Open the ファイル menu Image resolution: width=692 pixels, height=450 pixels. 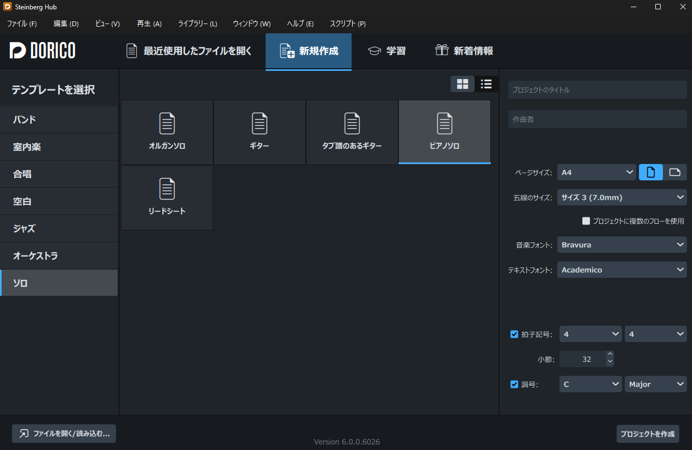[22, 24]
